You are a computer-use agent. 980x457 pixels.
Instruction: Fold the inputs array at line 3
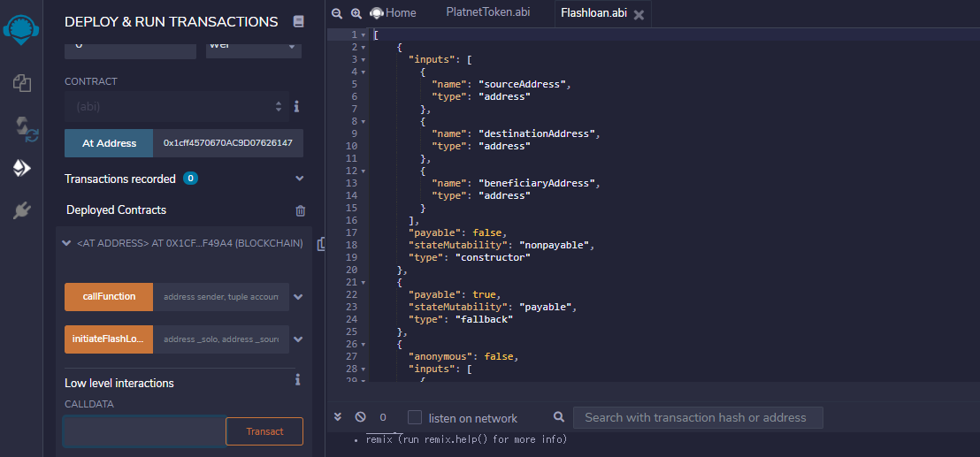tap(363, 60)
